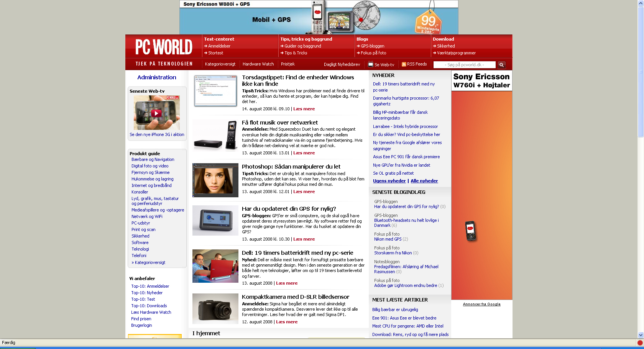The height and width of the screenshot is (349, 644).
Task: Click the scrollbar down arrow
Action: [641, 335]
